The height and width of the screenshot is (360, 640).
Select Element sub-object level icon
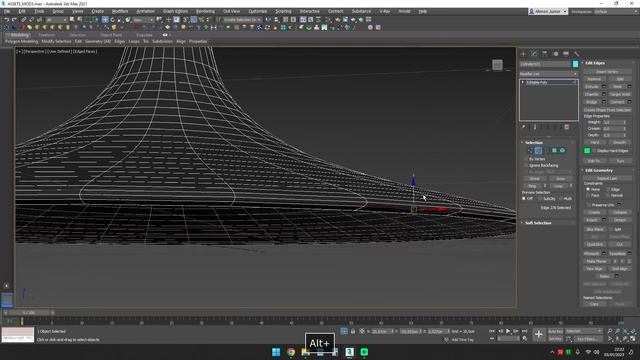click(x=562, y=151)
